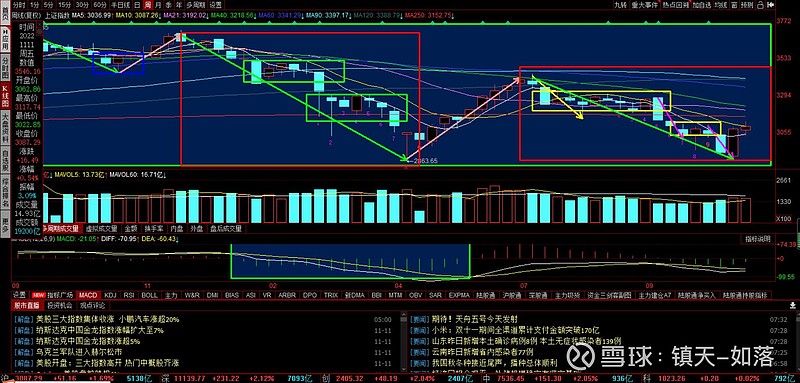Select the 虚拟成交量 volume tab
The width and height of the screenshot is (800, 383).
[x=101, y=229]
